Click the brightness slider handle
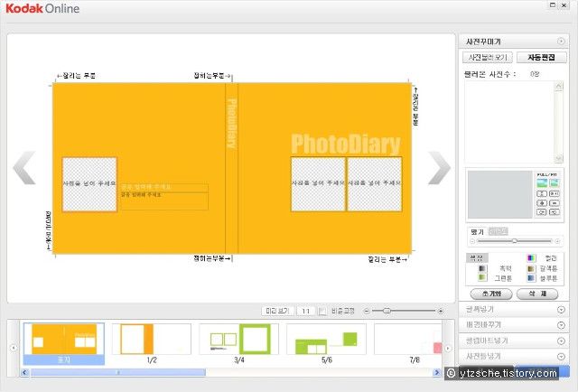The image size is (578, 392). [x=515, y=241]
